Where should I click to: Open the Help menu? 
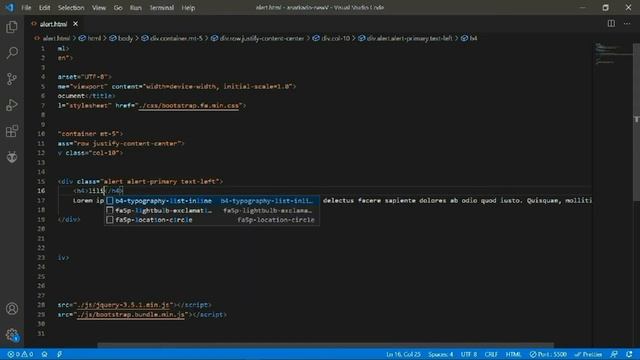coord(188,8)
